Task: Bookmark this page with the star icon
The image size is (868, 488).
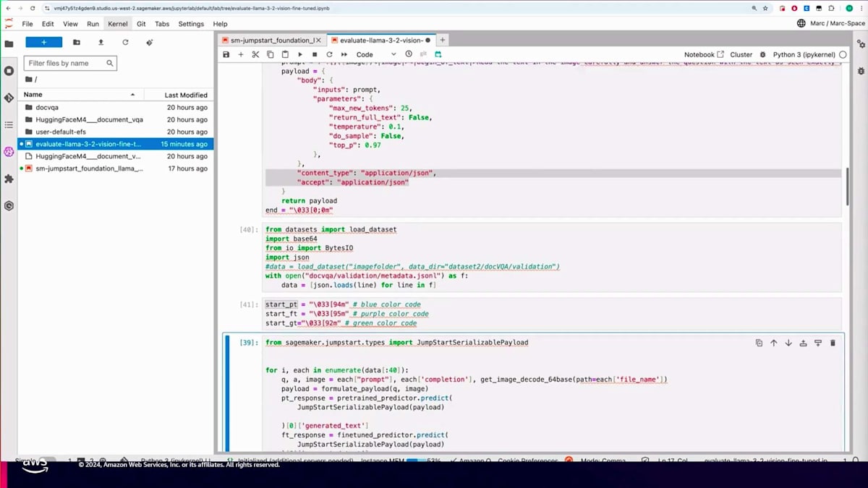Action: coord(765,9)
